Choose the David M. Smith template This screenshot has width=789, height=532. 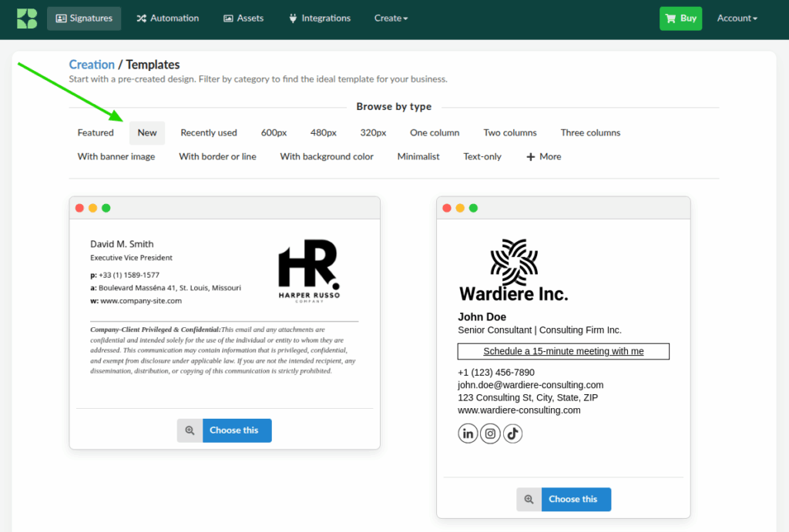237,430
